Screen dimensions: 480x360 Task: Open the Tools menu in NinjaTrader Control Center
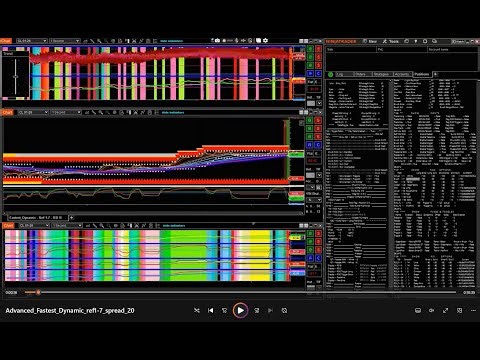tap(391, 41)
